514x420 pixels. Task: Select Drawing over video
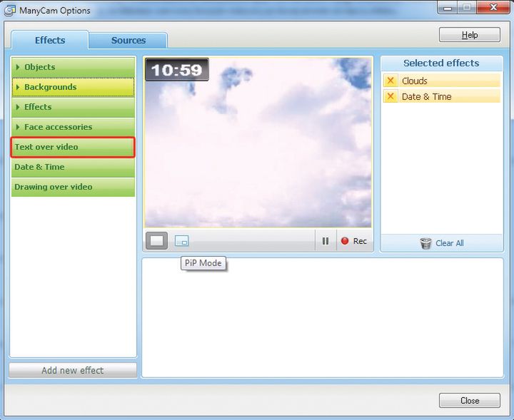tap(73, 187)
